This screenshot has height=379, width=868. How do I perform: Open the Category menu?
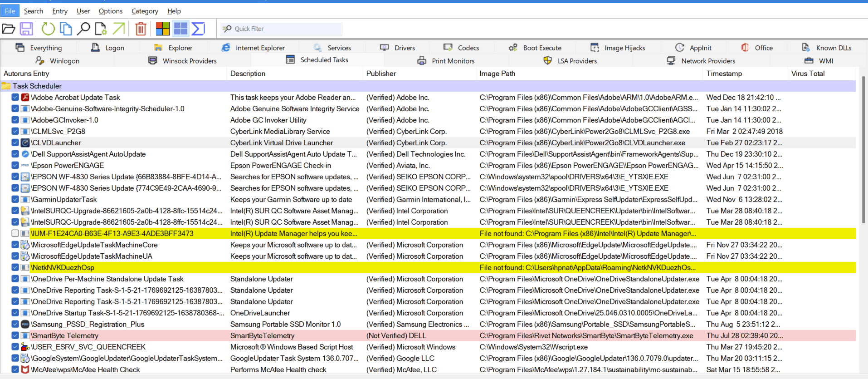[145, 11]
